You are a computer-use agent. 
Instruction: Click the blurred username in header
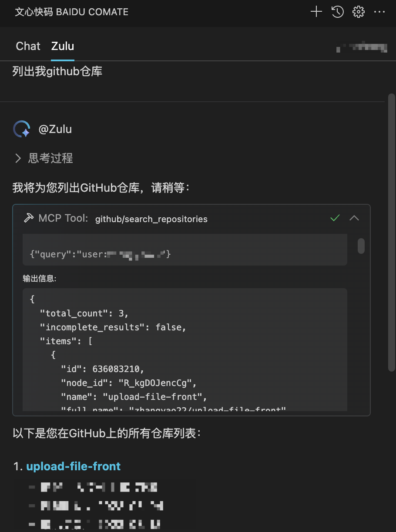pos(362,47)
